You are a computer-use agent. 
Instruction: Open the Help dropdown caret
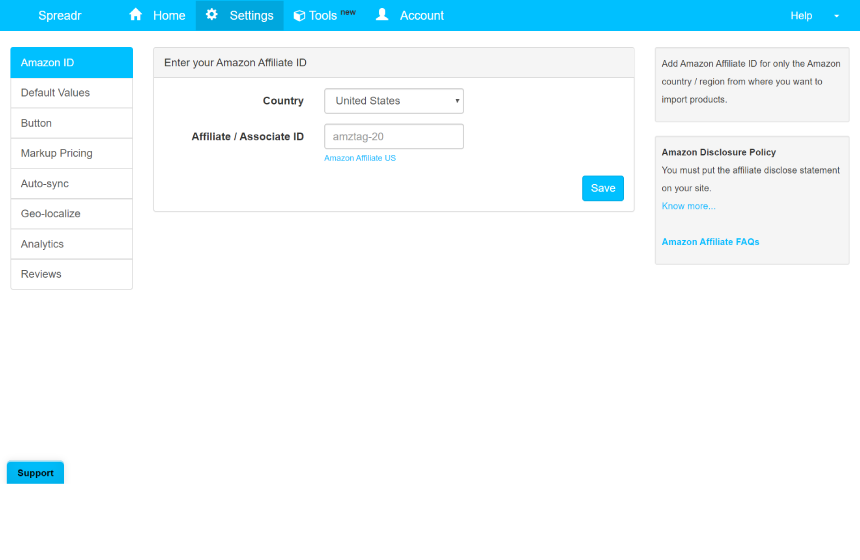[836, 16]
